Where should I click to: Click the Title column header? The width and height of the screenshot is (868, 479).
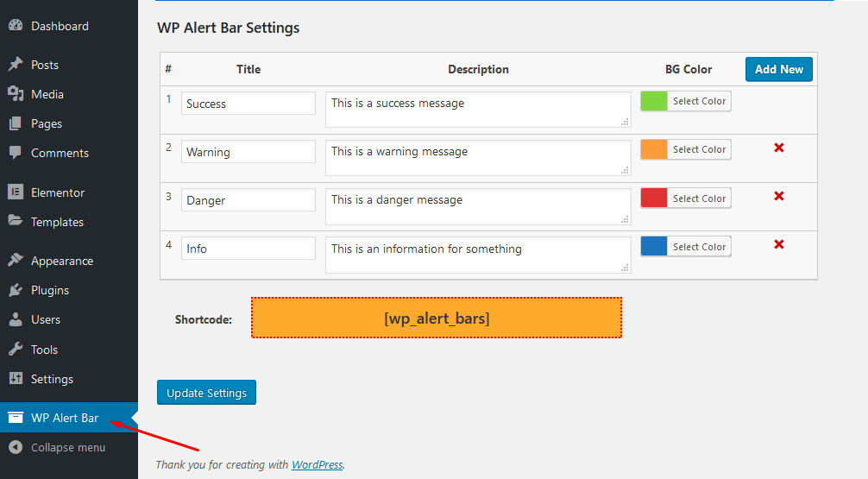(x=248, y=69)
